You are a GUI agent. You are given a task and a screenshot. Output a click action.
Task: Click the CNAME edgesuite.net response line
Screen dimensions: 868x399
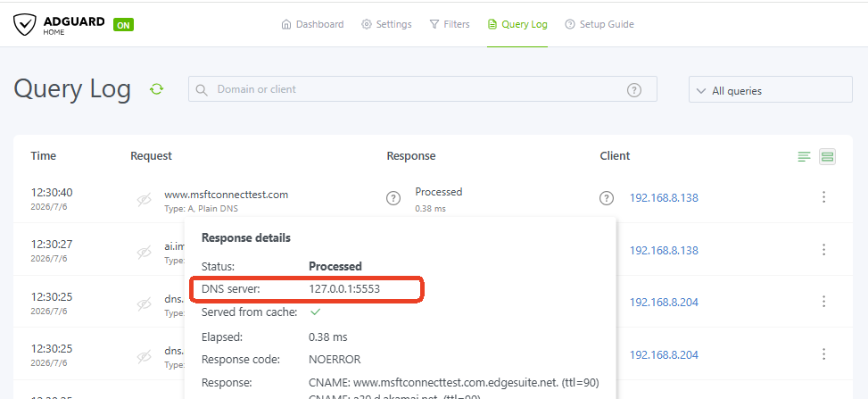(454, 383)
